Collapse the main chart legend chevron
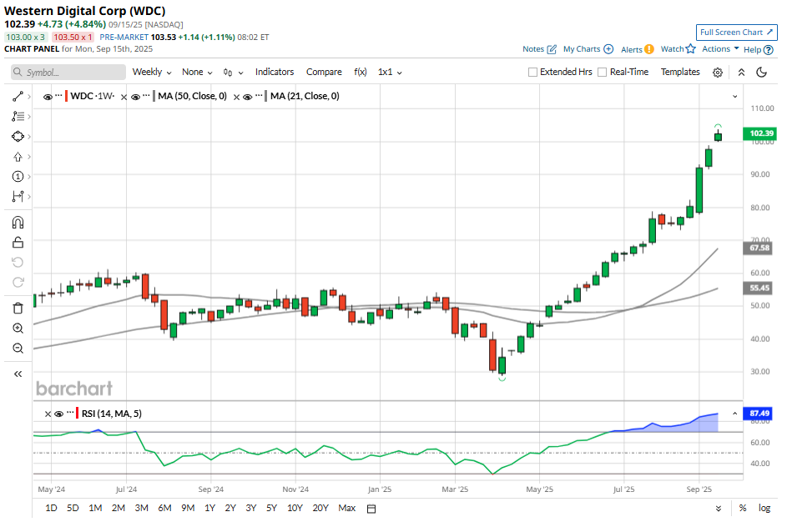 pos(734,96)
